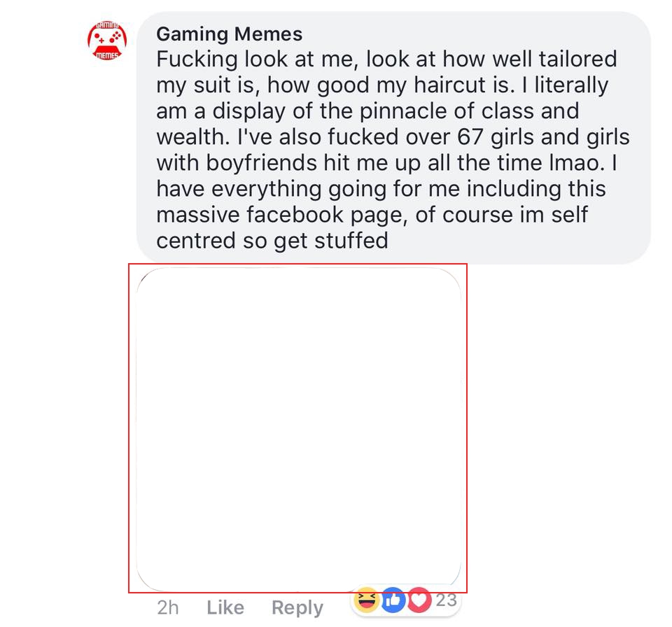Click the timestamp left of Like
Viewport: 672px width, 627px height.
167,607
